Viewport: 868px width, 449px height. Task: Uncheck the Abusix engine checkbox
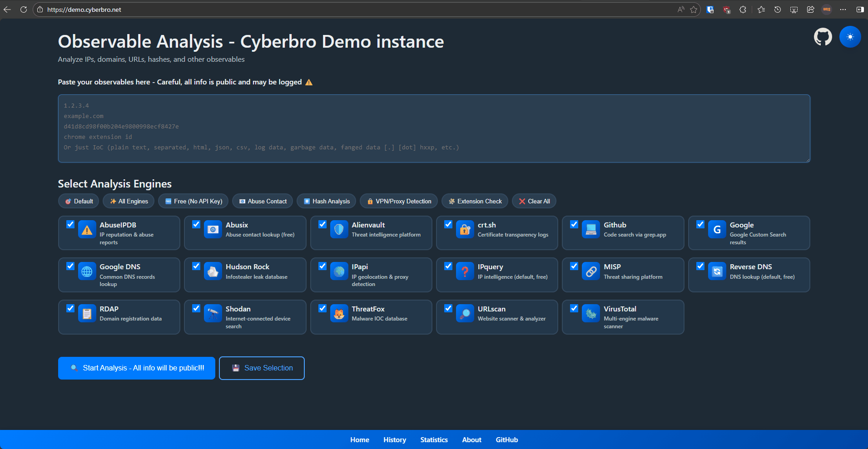pyautogui.click(x=196, y=224)
